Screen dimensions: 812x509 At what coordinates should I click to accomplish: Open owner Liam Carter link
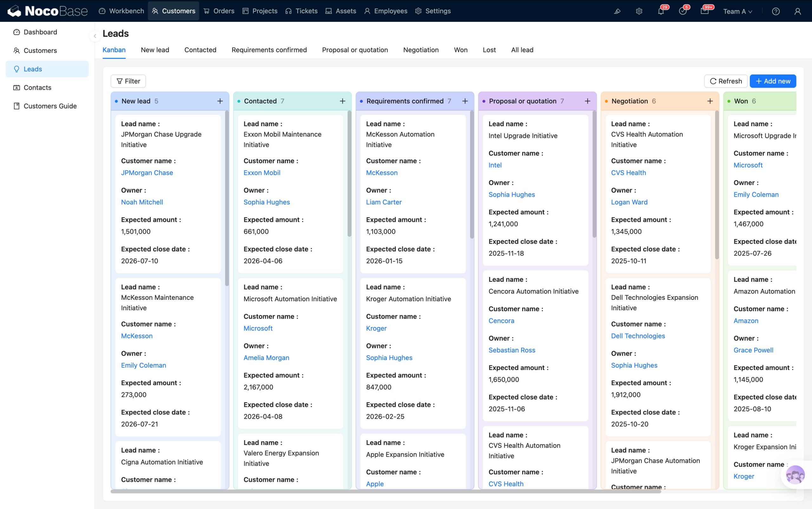[x=384, y=202]
